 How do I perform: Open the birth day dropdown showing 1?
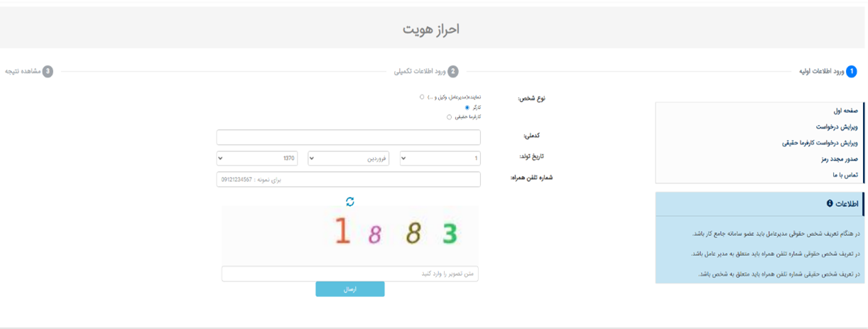440,158
